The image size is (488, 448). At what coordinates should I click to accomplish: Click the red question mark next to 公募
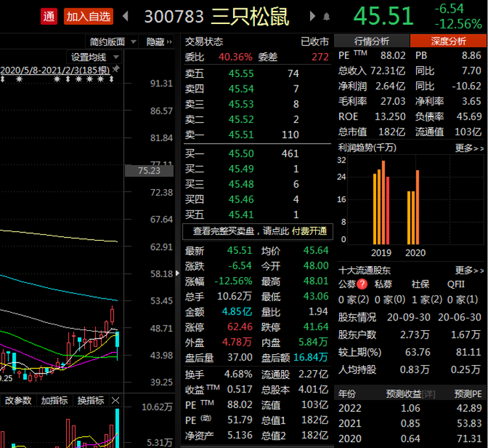(x=362, y=284)
